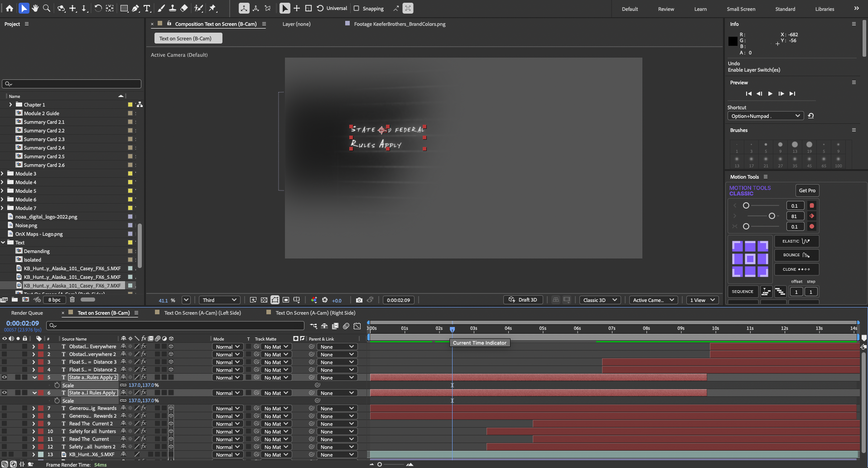Activate the Pen tool
The image size is (868, 468).
[135, 8]
